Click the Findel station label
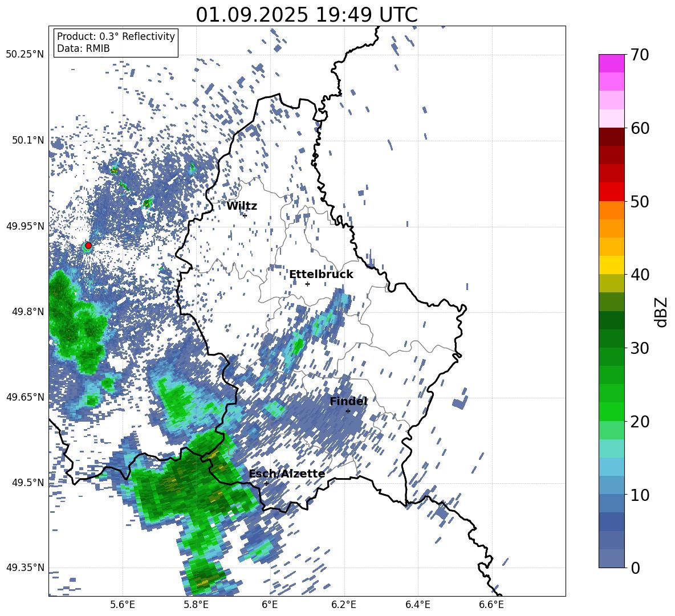Image resolution: width=675 pixels, height=616 pixels. [348, 401]
